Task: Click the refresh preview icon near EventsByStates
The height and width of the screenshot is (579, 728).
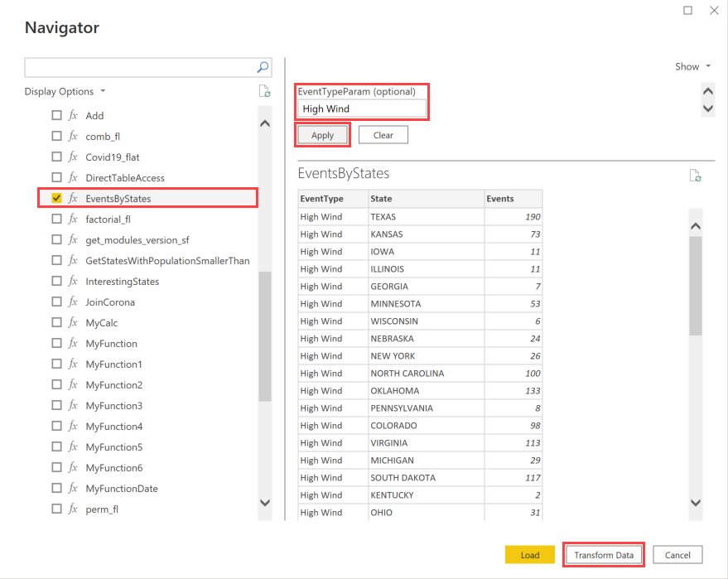Action: [696, 176]
